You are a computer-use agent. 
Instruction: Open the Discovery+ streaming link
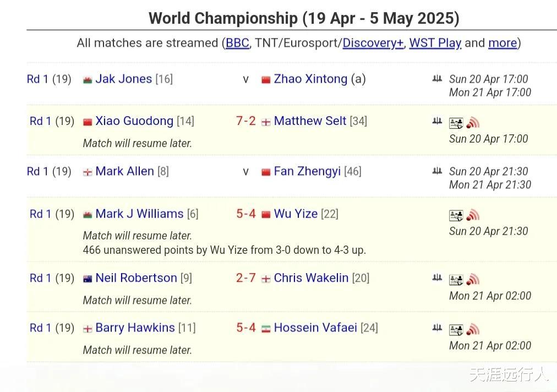pyautogui.click(x=373, y=43)
